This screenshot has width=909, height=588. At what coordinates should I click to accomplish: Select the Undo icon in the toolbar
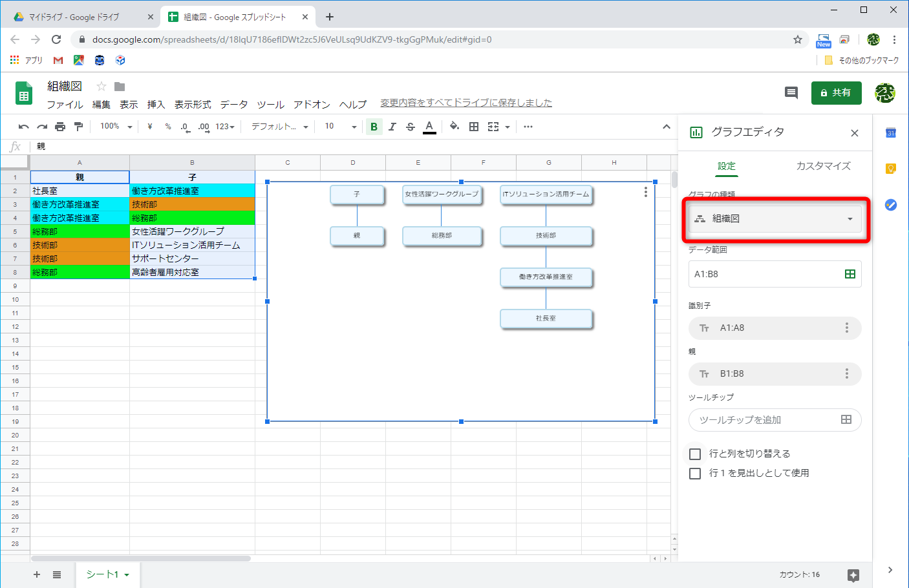point(23,126)
